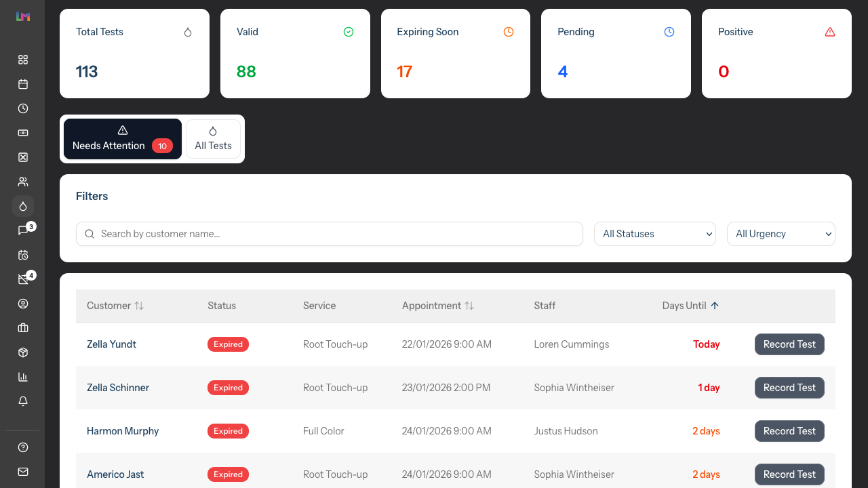
Task: Expand the All Statuses dropdown
Action: pos(654,234)
